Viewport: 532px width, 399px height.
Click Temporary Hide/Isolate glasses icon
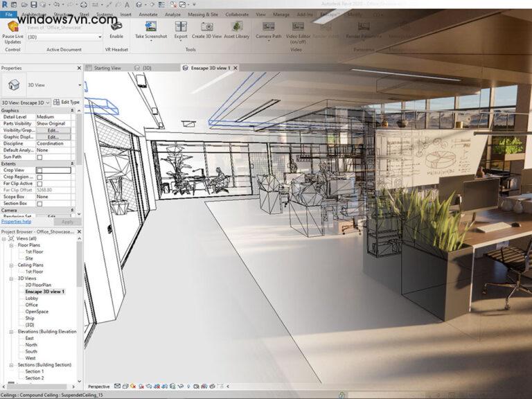coord(181,386)
